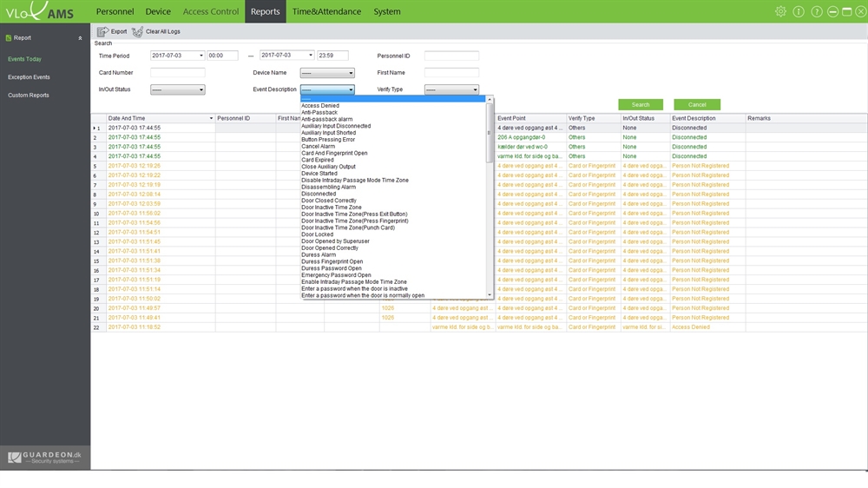Choose Door Closed Correctly option
868x488 pixels.
(329, 201)
